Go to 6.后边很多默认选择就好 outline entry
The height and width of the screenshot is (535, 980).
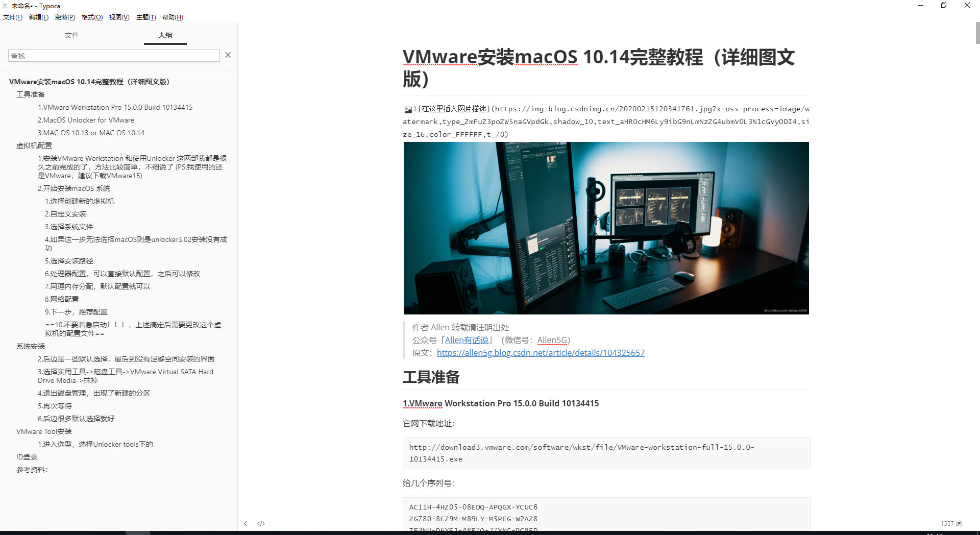(x=76, y=419)
